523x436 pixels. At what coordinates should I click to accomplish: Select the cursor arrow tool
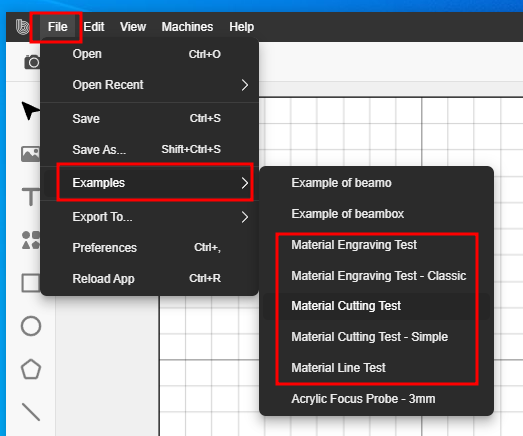(x=30, y=110)
